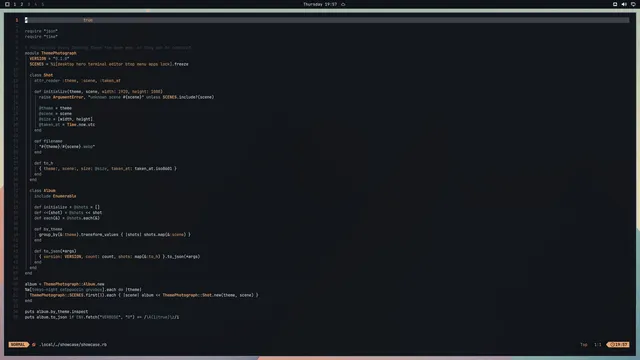The height and width of the screenshot is (360, 640).
Task: Click the Ruby file icon in statusline
Action: tap(34, 344)
